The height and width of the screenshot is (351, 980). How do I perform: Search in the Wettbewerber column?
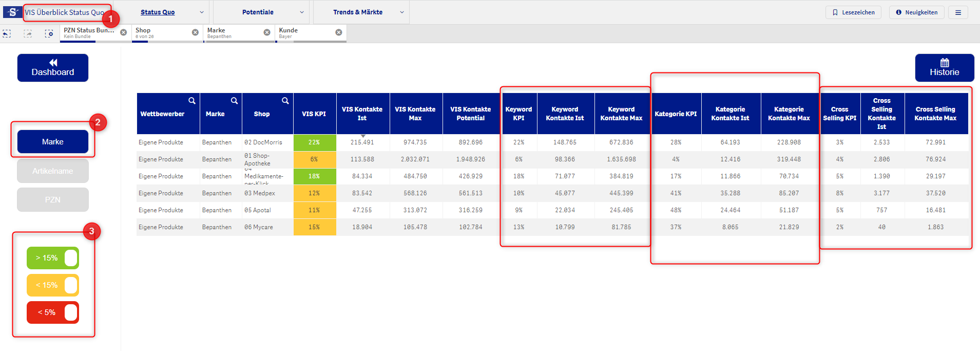click(191, 101)
